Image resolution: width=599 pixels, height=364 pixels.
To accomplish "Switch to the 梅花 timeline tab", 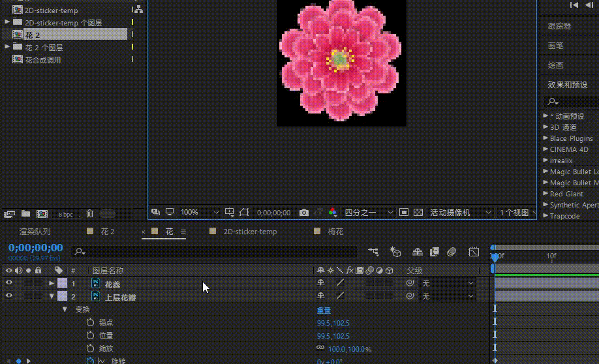I will pos(335,232).
